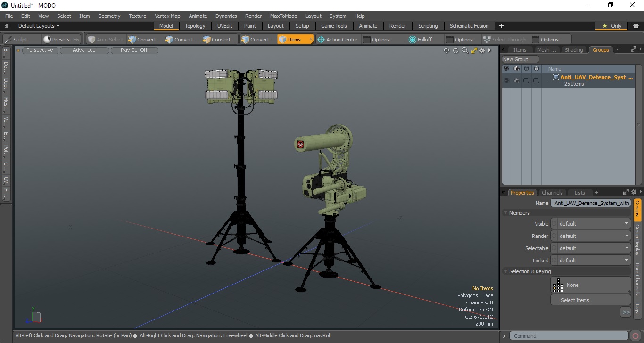Collapse the Members section
644x343 pixels.
[x=505, y=213]
